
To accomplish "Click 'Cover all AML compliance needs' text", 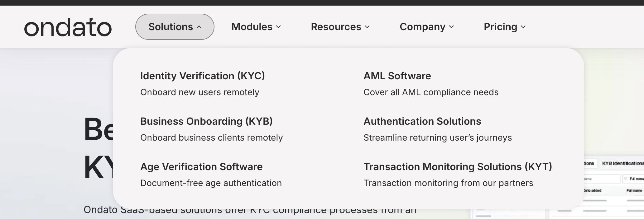I will point(431,92).
